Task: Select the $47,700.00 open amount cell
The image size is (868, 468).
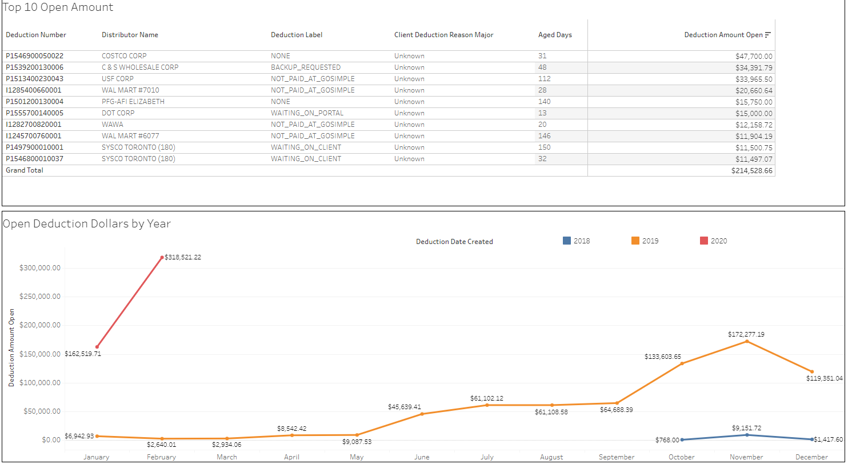Action: pyautogui.click(x=753, y=57)
